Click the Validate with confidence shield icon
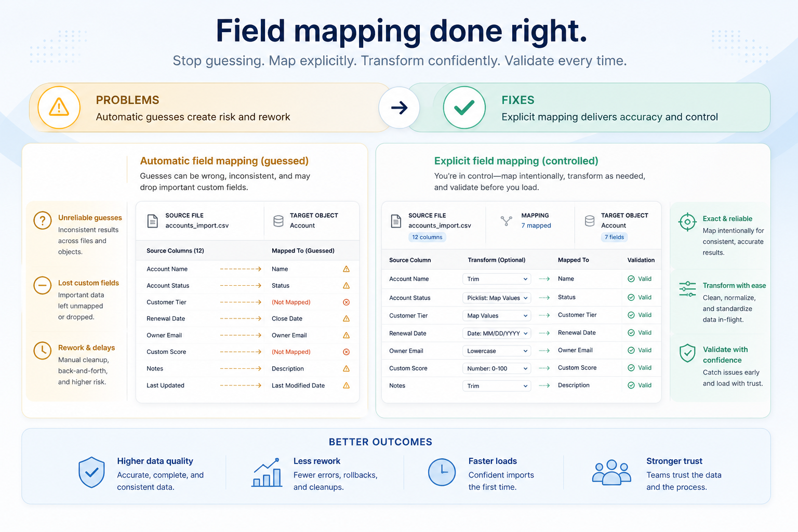 pos(687,353)
